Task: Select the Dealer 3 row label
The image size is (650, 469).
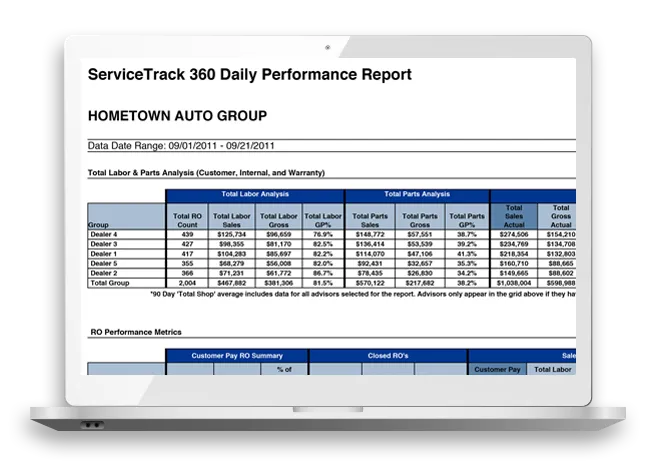Action: pos(104,244)
